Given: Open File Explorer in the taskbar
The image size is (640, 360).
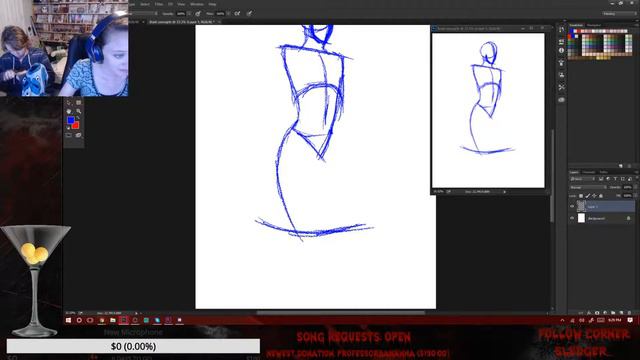Looking at the screenshot, I should tap(113, 320).
